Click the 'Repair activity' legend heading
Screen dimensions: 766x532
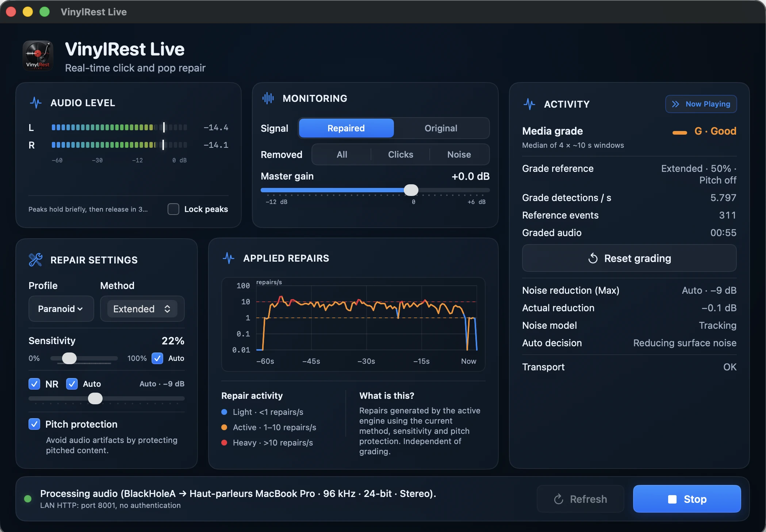[252, 396]
